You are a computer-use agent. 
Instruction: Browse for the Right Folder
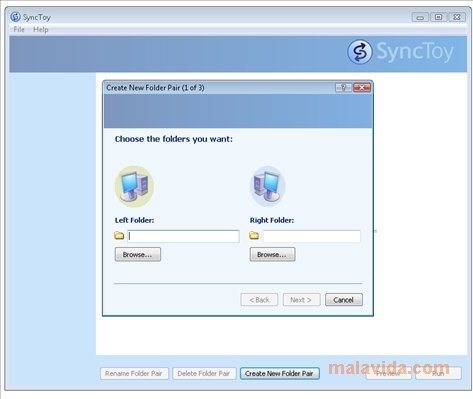[x=272, y=255]
